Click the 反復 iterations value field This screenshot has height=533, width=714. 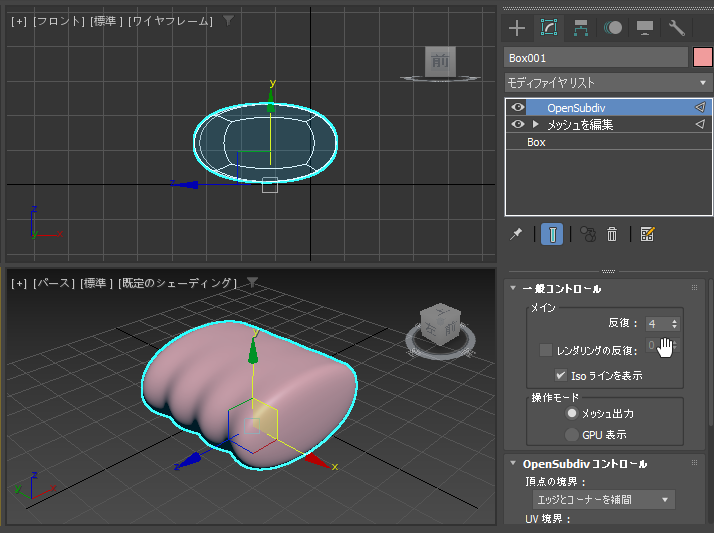(x=658, y=324)
